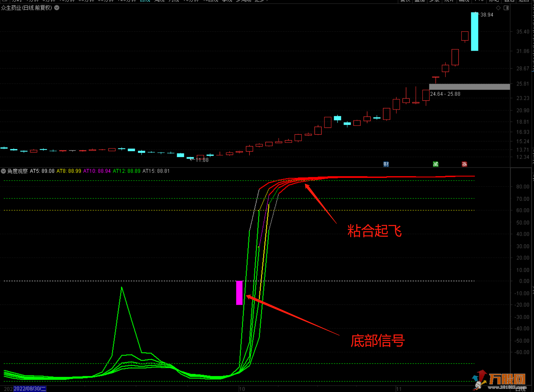Click 15.24 on the price axis
The height and width of the screenshot is (392, 534).
(x=523, y=141)
